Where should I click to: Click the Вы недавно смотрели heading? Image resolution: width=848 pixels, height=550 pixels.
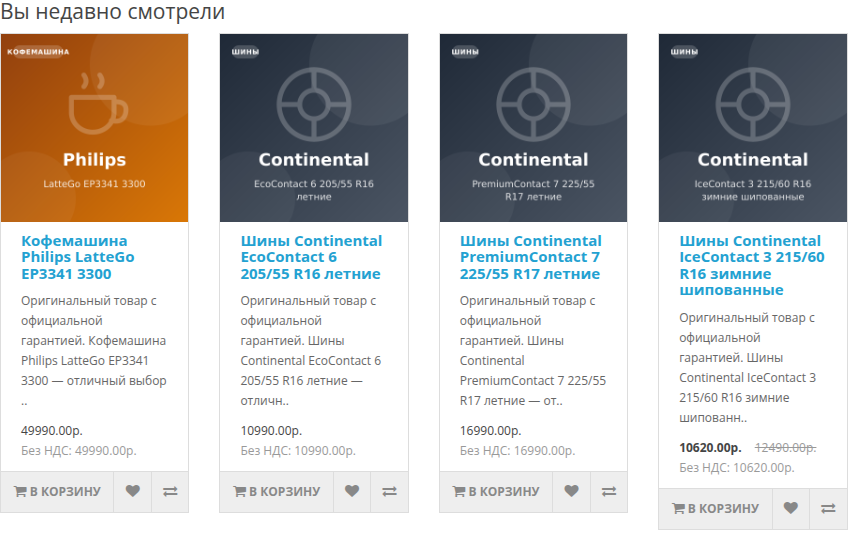(112, 11)
